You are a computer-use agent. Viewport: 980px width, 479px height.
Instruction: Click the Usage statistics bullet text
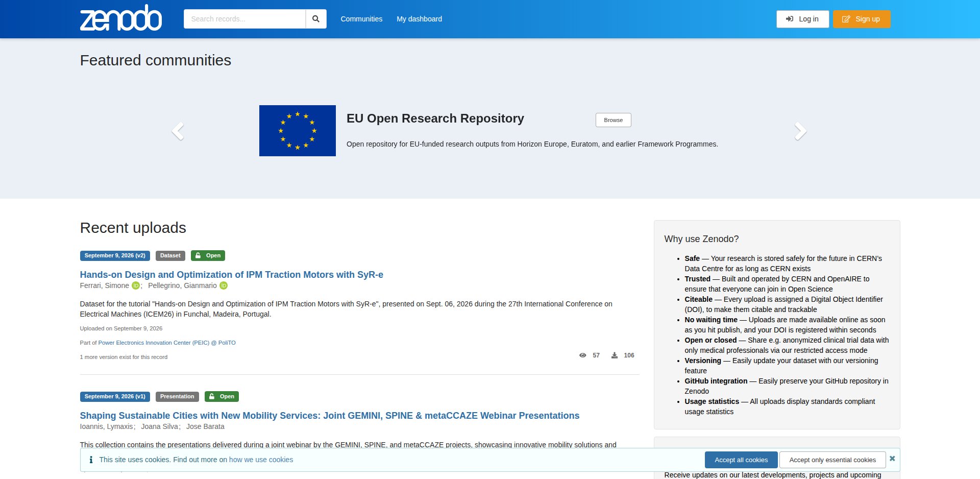click(780, 406)
